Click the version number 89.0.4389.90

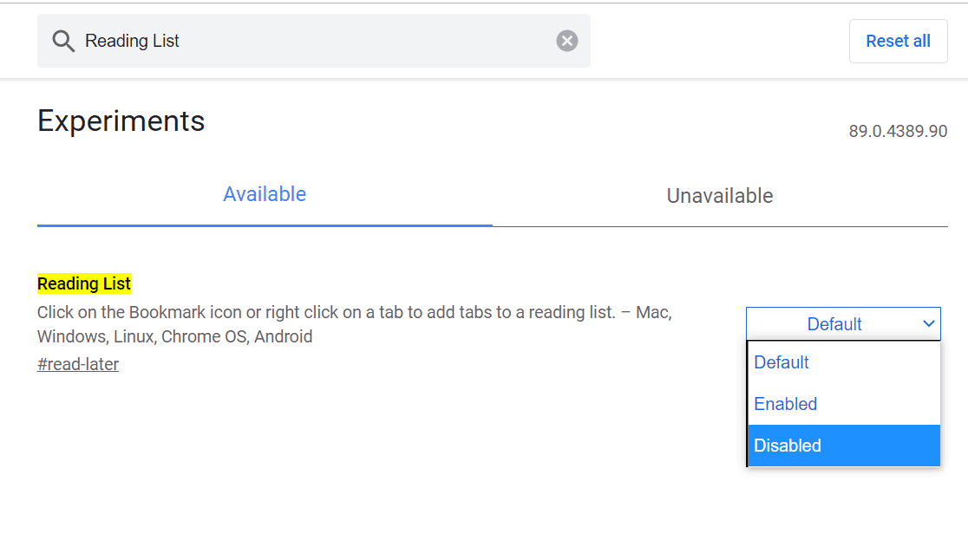click(898, 132)
